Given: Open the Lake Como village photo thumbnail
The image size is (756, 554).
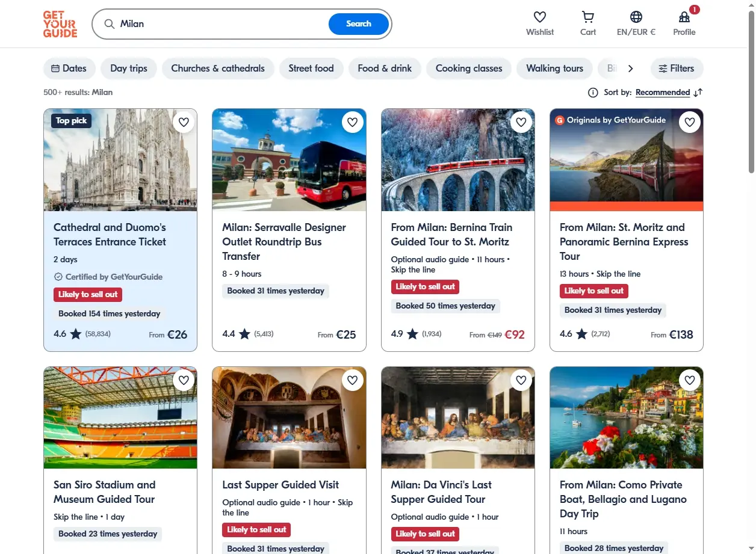Looking at the screenshot, I should [627, 417].
